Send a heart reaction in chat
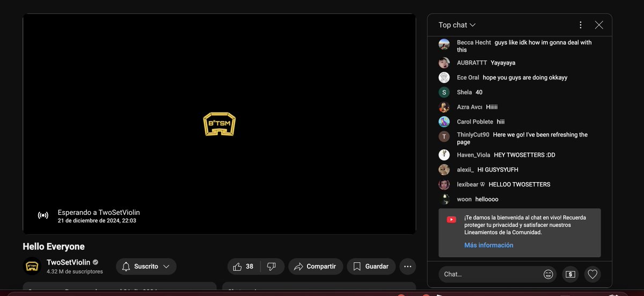 click(592, 274)
